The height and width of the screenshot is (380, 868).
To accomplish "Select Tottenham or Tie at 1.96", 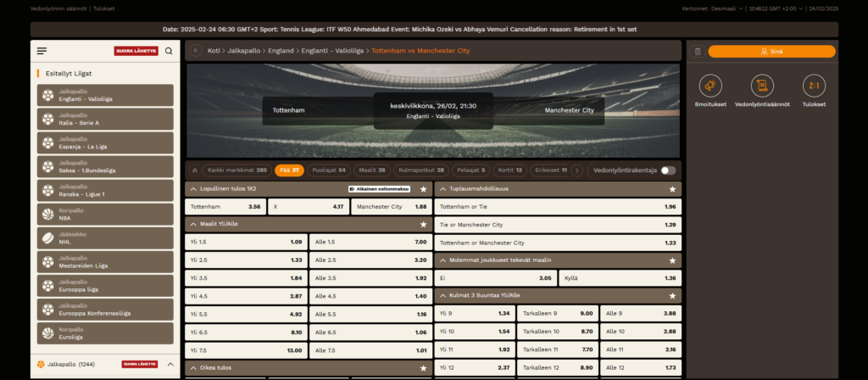I will coord(558,207).
